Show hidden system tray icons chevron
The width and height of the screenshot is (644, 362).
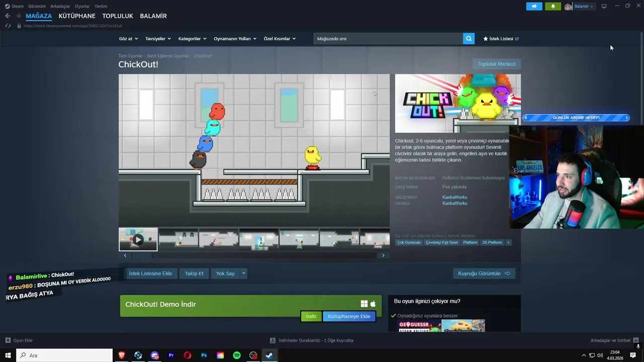coord(584,355)
